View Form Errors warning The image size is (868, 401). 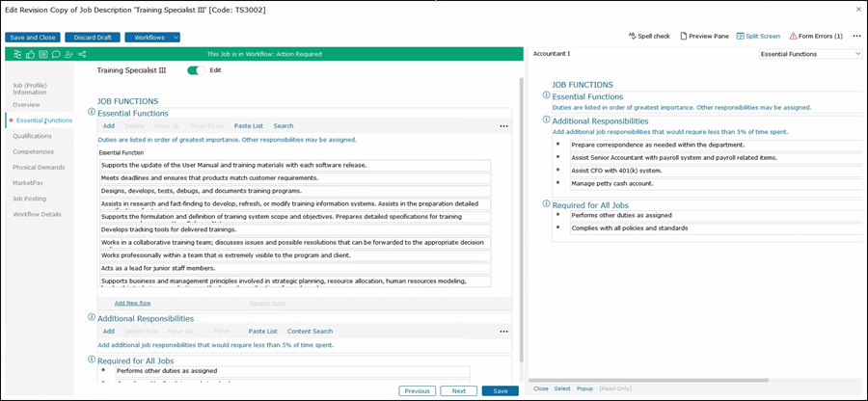click(816, 36)
